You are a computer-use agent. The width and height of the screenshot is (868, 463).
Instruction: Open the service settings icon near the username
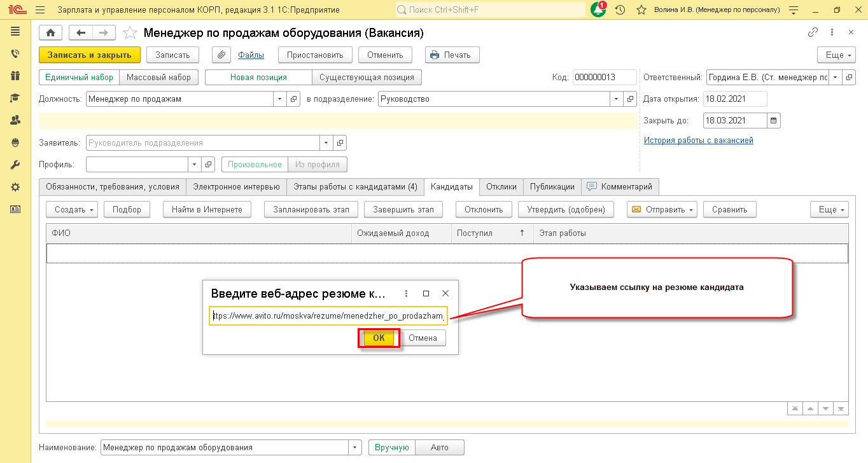click(794, 10)
